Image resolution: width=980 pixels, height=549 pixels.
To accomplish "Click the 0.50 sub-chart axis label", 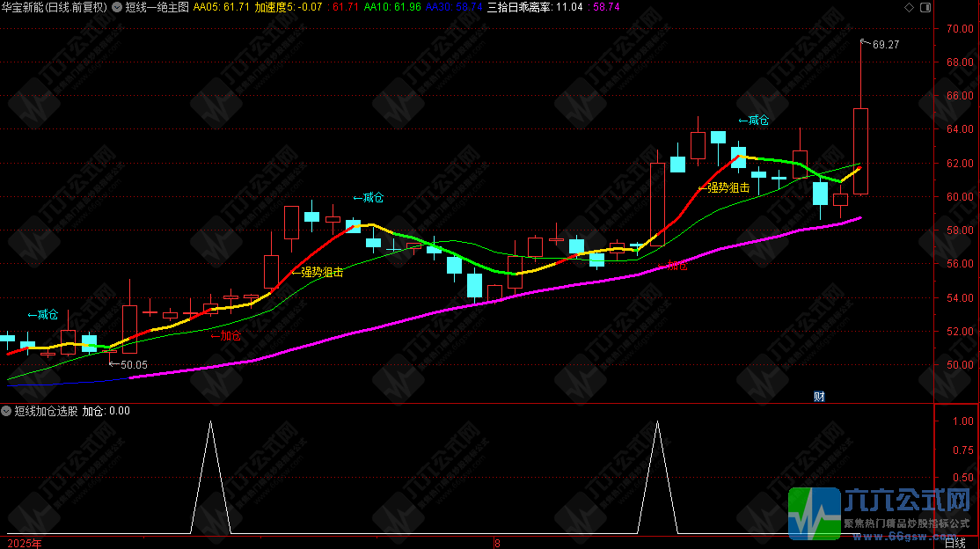I will 963,477.
